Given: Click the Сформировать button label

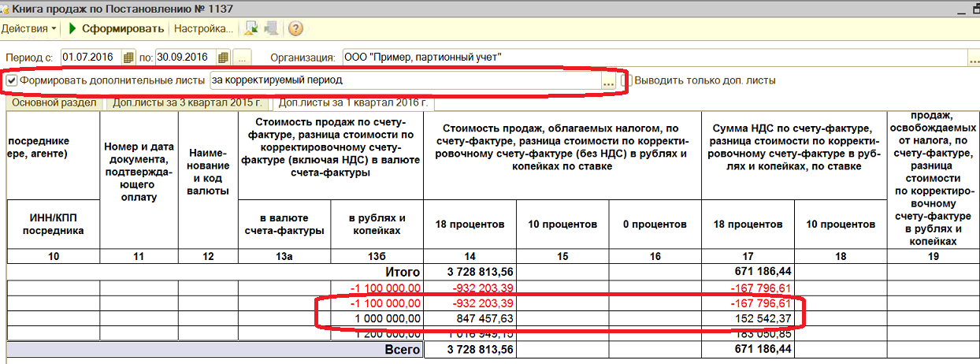Looking at the screenshot, I should [x=123, y=29].
